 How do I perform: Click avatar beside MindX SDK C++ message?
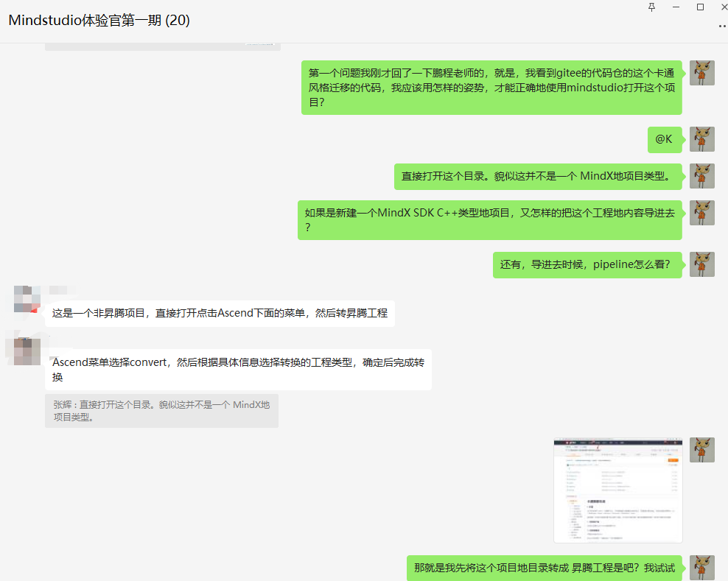[x=702, y=213]
